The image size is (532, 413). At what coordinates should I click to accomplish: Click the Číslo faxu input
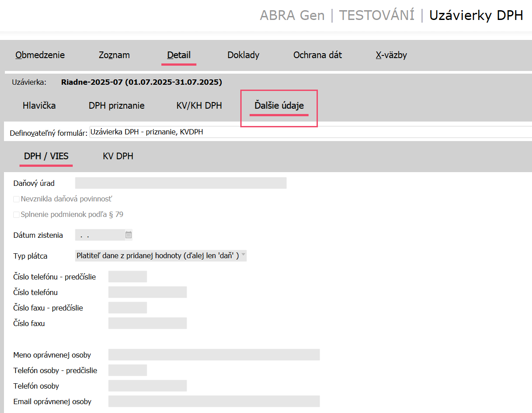tap(147, 323)
